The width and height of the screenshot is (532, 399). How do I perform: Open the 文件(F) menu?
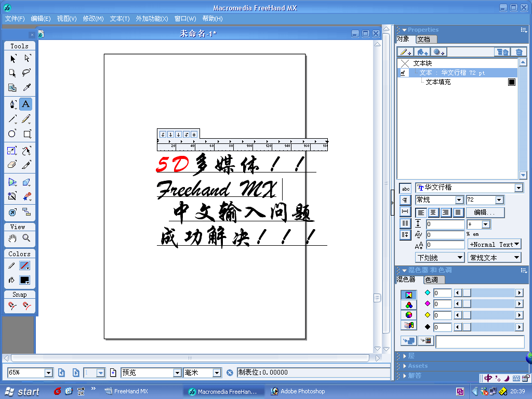[x=15, y=19]
